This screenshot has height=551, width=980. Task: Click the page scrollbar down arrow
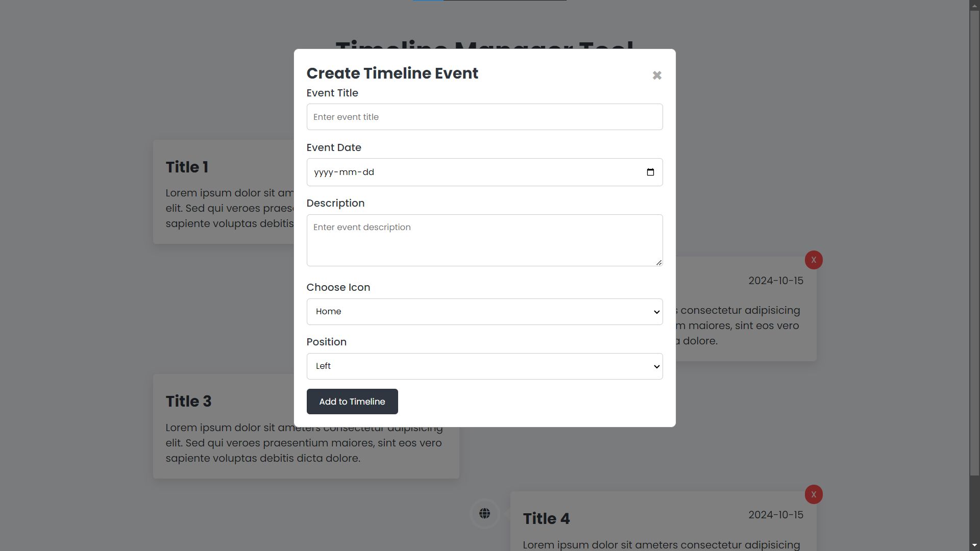tap(974, 546)
